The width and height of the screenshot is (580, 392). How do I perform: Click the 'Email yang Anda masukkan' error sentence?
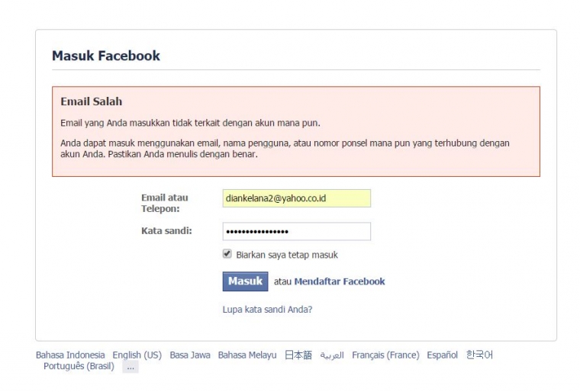pyautogui.click(x=190, y=123)
